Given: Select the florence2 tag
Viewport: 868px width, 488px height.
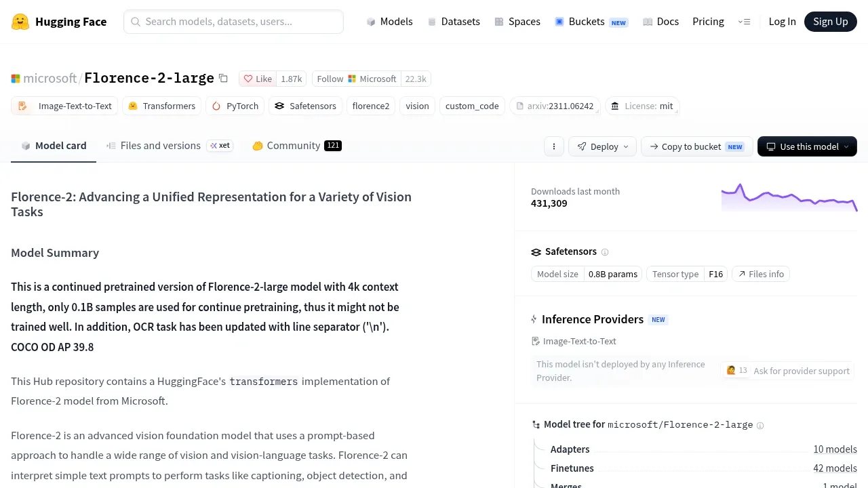Looking at the screenshot, I should point(371,106).
